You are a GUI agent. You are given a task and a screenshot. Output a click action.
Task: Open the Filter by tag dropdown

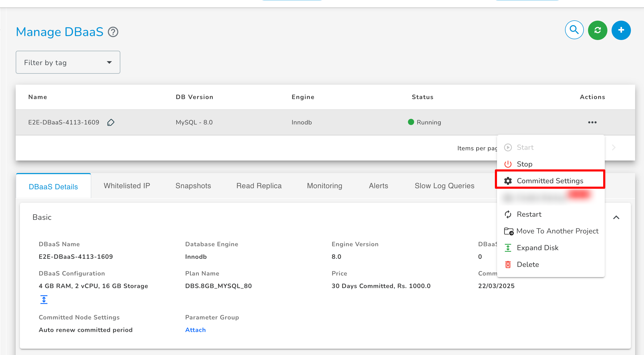(68, 62)
